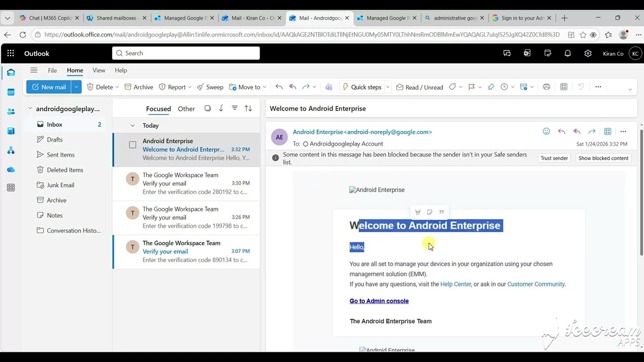Open the Snooze clock dropdown

tap(508, 87)
